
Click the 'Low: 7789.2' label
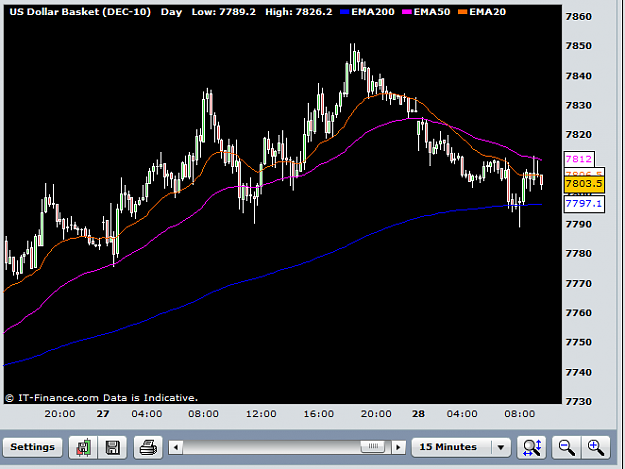[x=224, y=12]
